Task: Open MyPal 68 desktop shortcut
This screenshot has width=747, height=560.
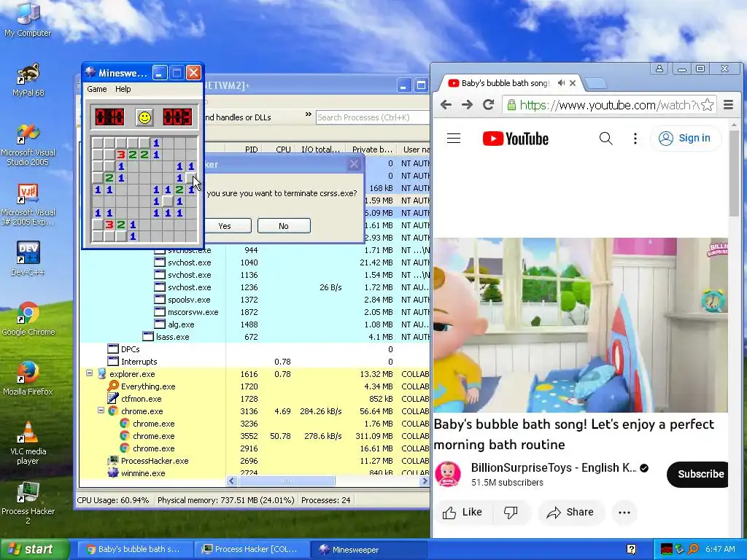Action: click(x=28, y=79)
